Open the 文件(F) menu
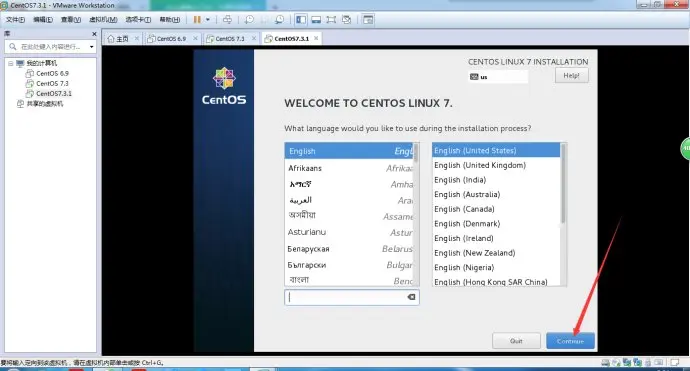Viewport: 690px width, 371px height. 15,19
